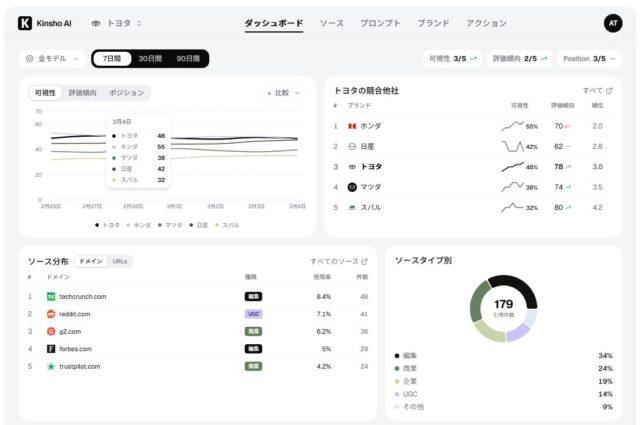Go to the ブランド tab

point(433,23)
